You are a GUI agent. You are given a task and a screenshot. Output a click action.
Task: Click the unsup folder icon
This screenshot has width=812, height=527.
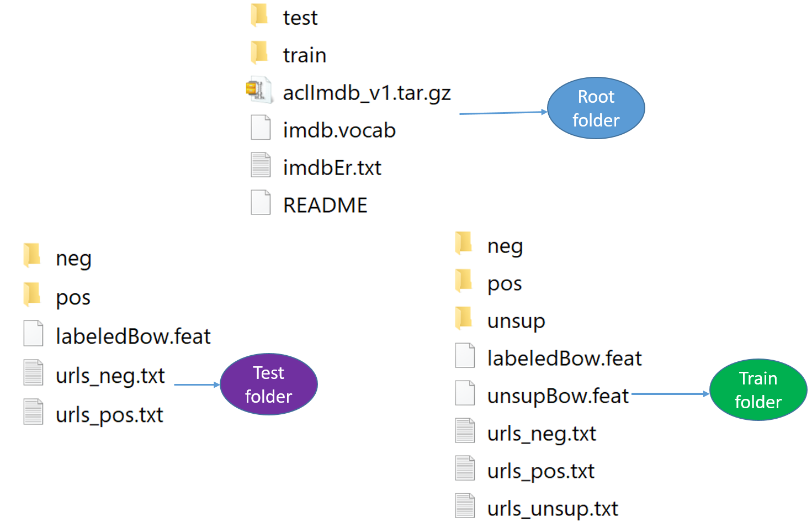(464, 319)
